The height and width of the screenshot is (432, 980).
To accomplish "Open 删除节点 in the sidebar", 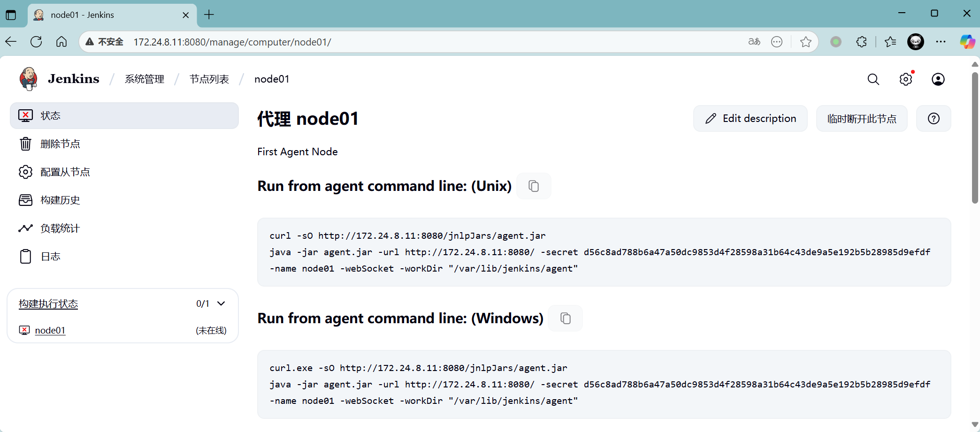I will coord(60,144).
